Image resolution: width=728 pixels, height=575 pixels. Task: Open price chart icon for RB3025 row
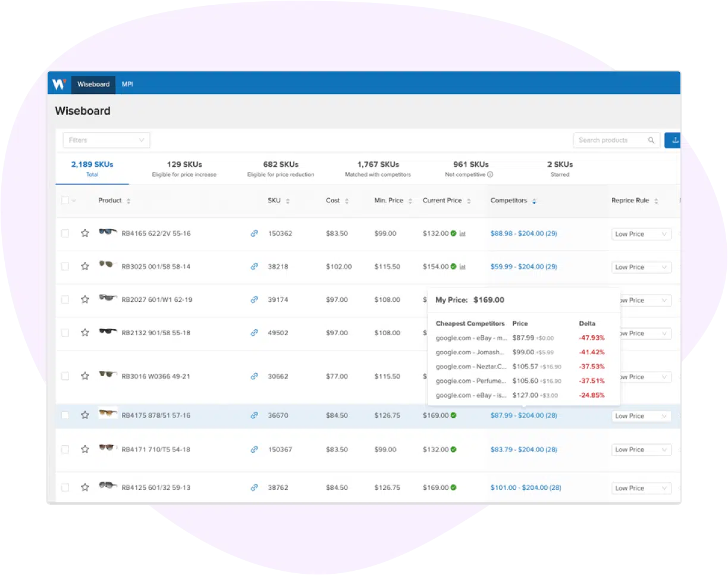pyautogui.click(x=463, y=267)
